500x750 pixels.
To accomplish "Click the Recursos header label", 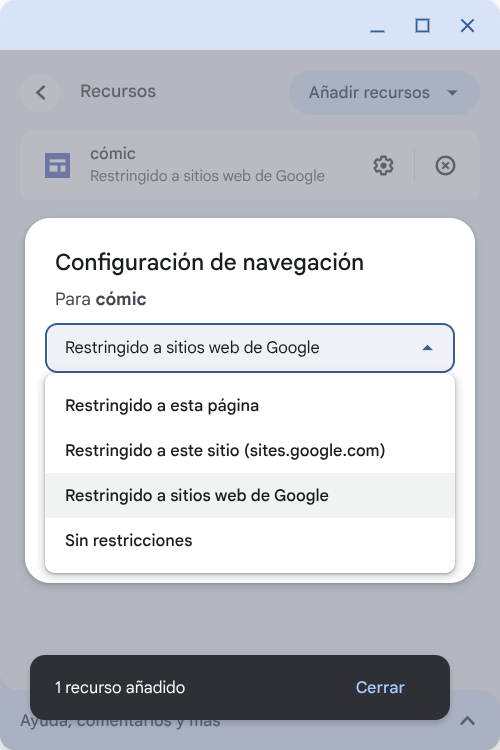I will point(118,91).
